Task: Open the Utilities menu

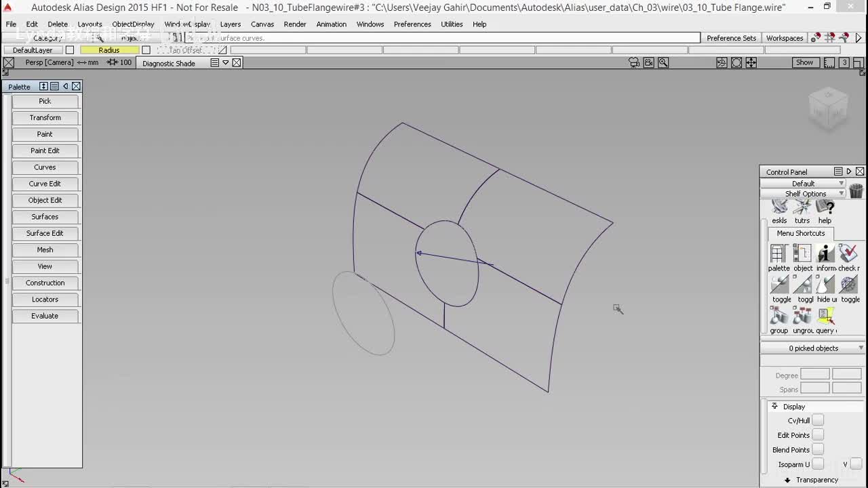Action: point(452,24)
